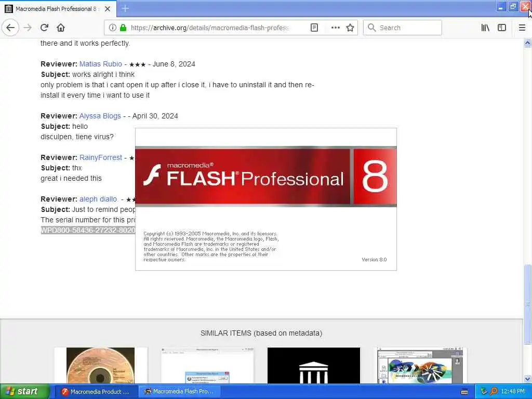Bookmark this page with the star icon

350,28
